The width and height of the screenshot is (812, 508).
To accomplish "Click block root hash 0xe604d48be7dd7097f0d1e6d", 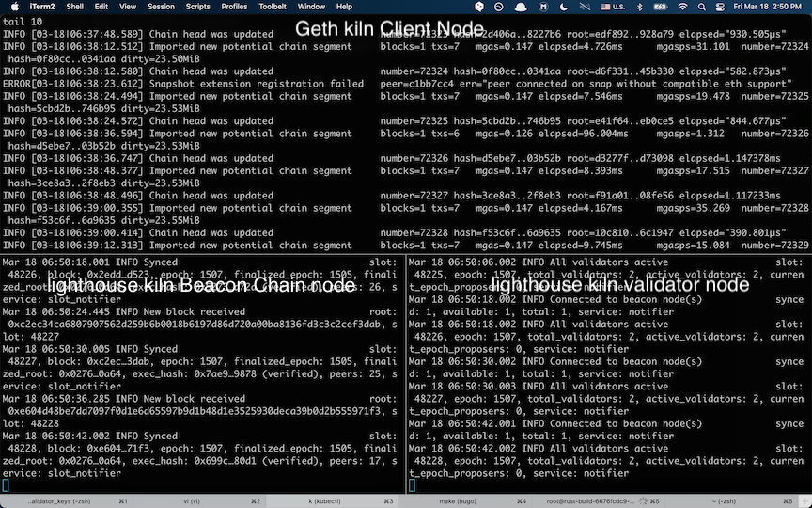I will point(196,412).
